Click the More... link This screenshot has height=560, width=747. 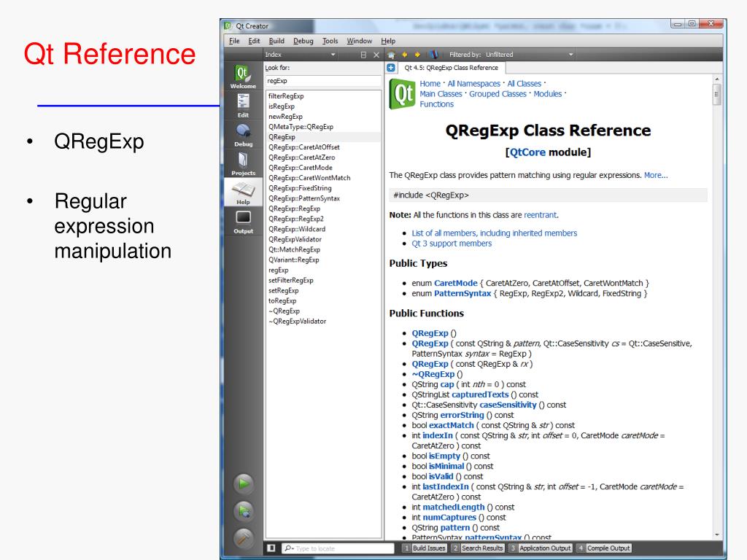[656, 175]
